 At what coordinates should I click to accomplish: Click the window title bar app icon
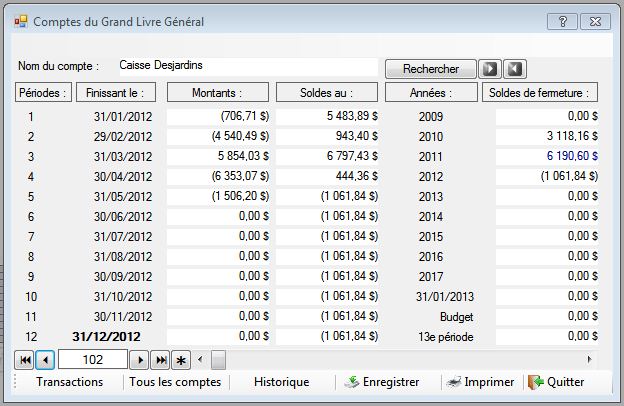tap(21, 21)
